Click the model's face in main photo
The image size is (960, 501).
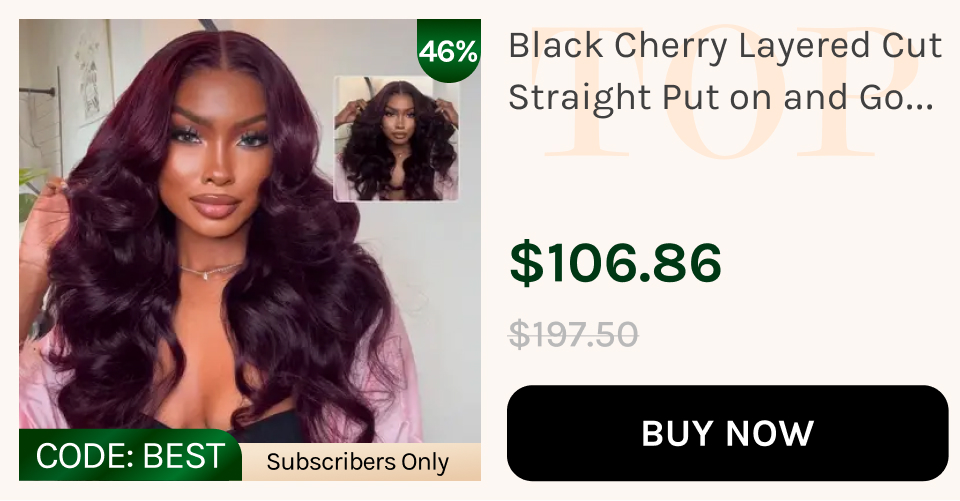pyautogui.click(x=219, y=153)
